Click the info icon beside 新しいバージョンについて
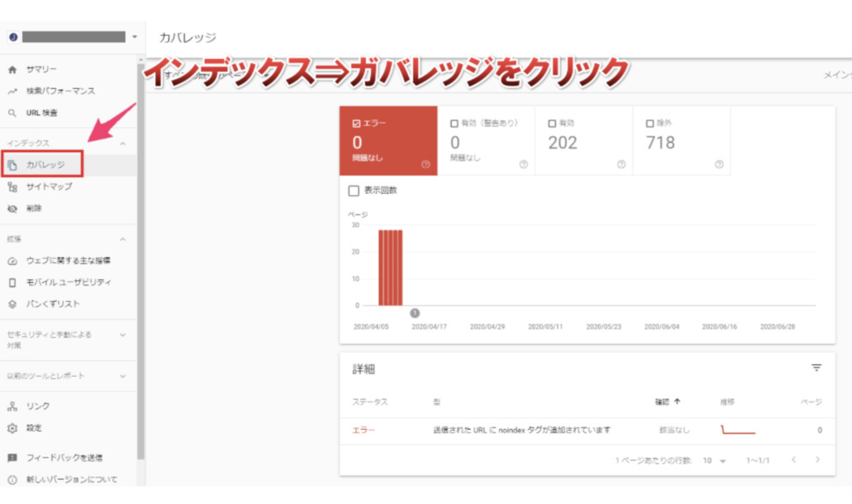 (12, 480)
